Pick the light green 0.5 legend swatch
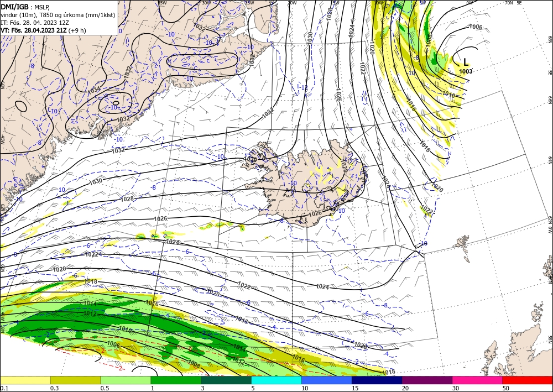The width and height of the screenshot is (553, 392). (x=126, y=380)
